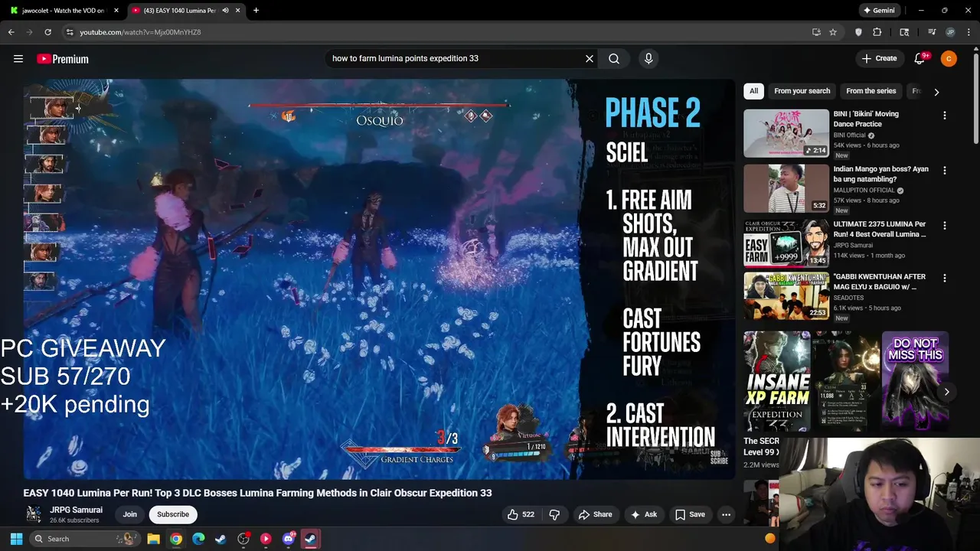980x551 pixels.
Task: Save the video to a playlist
Action: pyautogui.click(x=689, y=514)
